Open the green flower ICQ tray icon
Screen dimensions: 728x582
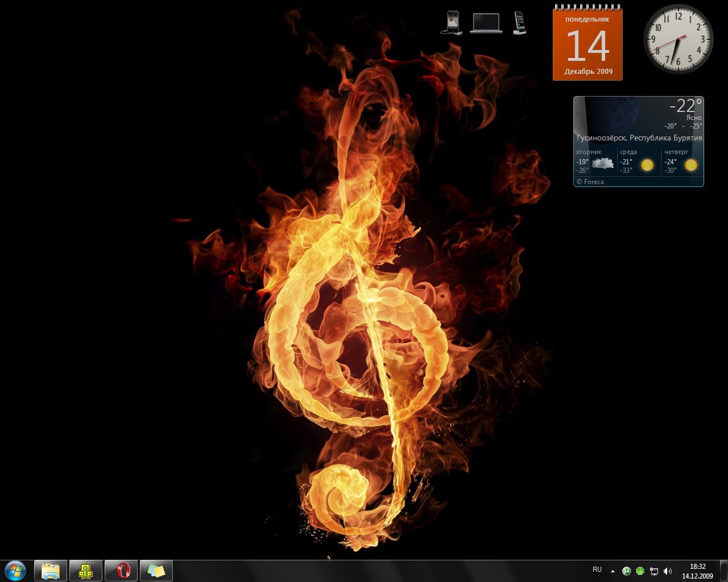point(640,571)
